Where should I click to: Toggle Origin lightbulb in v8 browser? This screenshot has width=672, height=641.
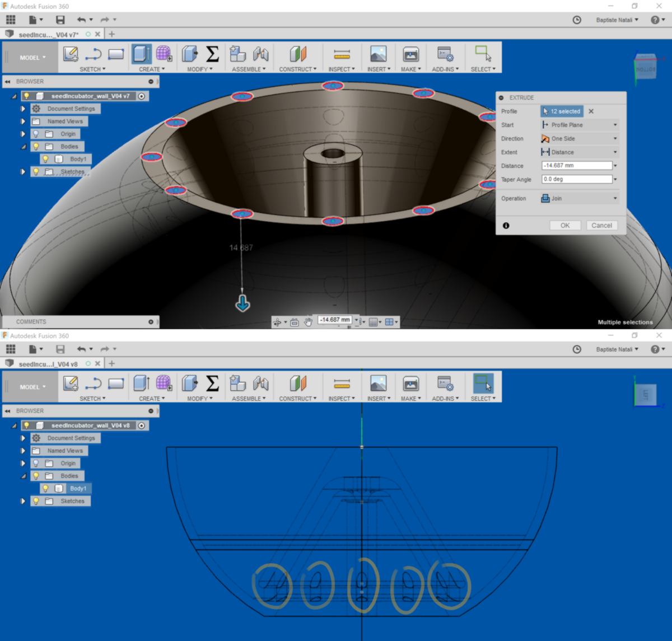click(x=36, y=463)
